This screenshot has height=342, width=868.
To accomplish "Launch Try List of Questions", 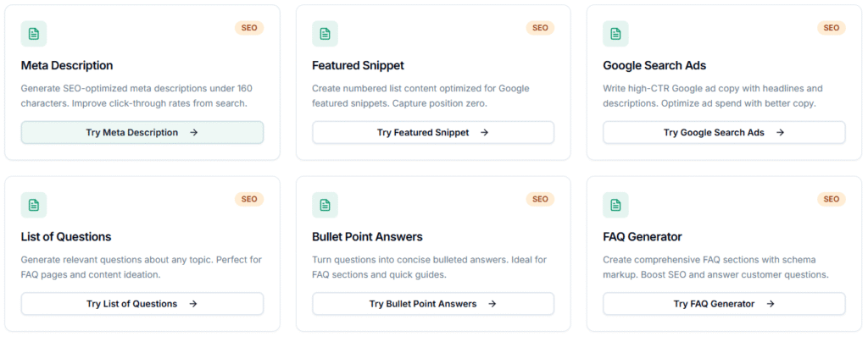I will (142, 304).
